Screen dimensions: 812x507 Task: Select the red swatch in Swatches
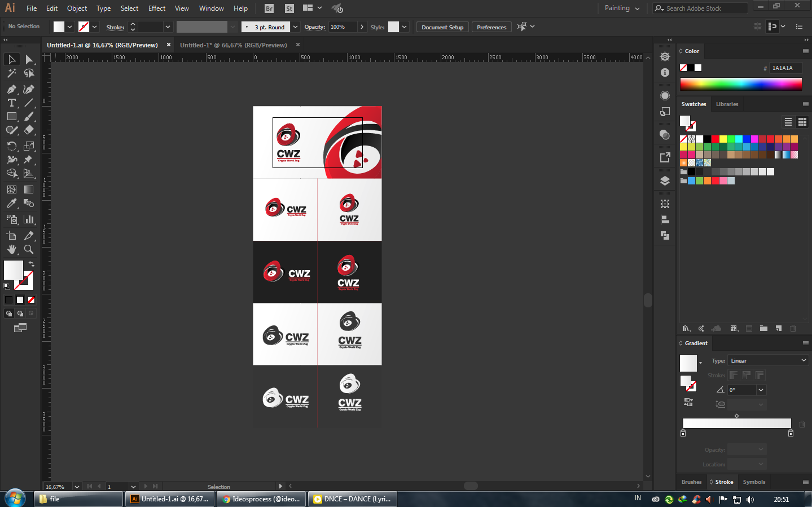(715, 139)
